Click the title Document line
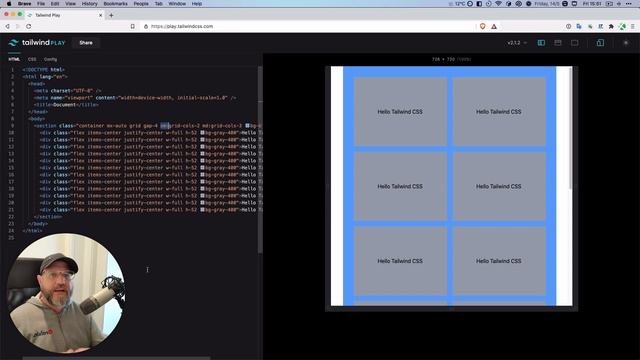Screen dimensions: 640x360 pyautogui.click(x=66, y=105)
